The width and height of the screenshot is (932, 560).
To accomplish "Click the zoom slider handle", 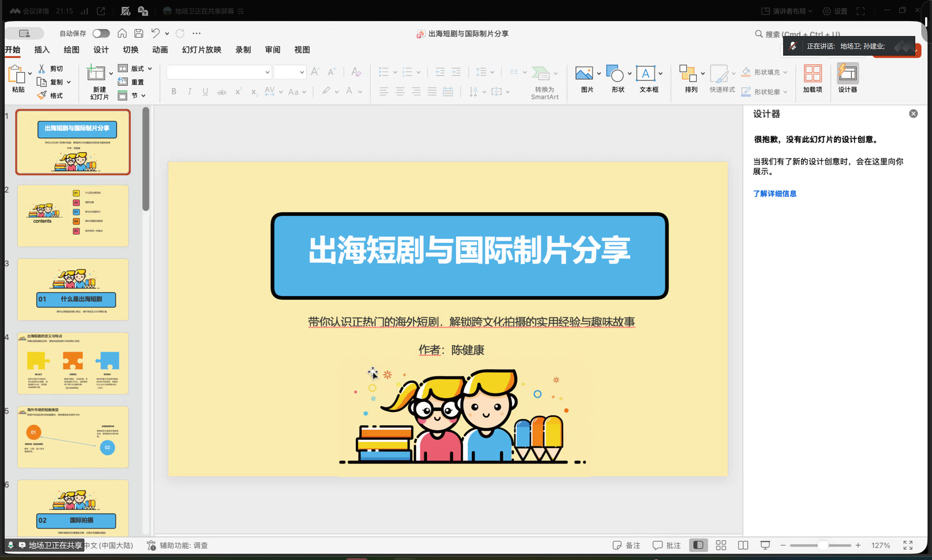I will coord(823,545).
